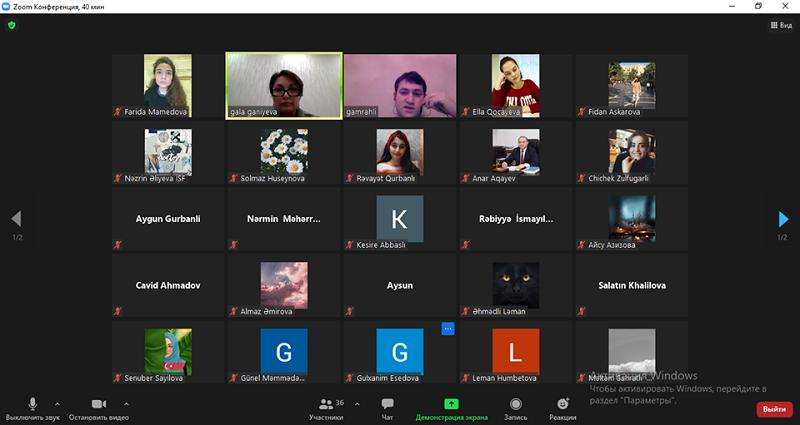Select Ella Qocayeva participant photo

point(515,85)
